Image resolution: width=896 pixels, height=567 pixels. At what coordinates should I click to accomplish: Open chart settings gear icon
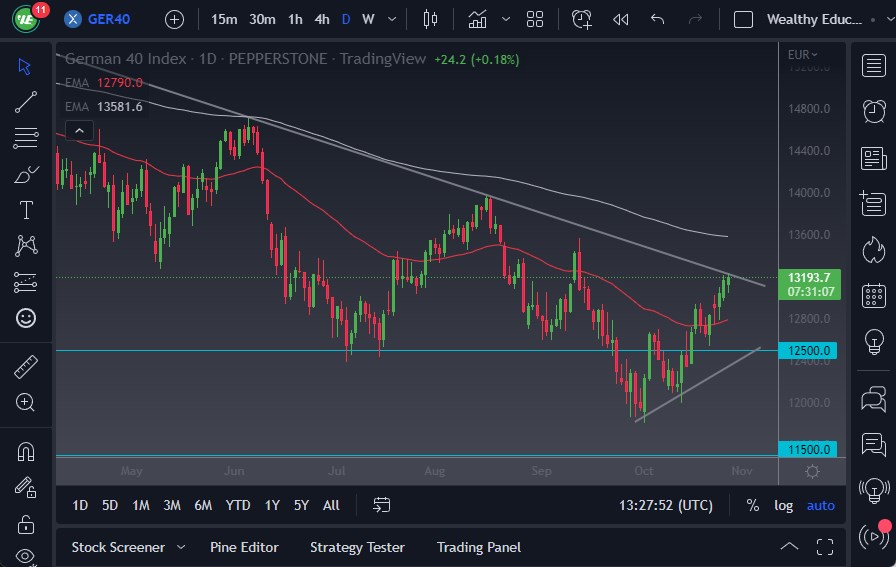(812, 471)
